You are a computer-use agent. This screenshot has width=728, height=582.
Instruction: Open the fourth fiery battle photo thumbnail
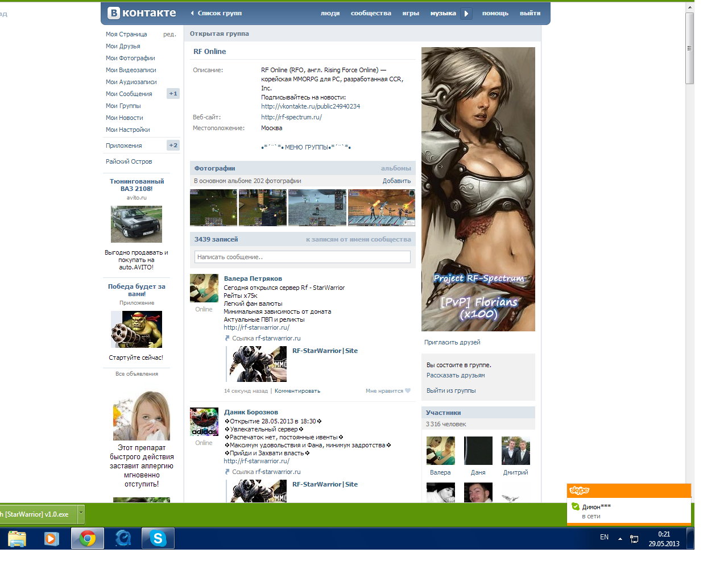[x=382, y=207]
